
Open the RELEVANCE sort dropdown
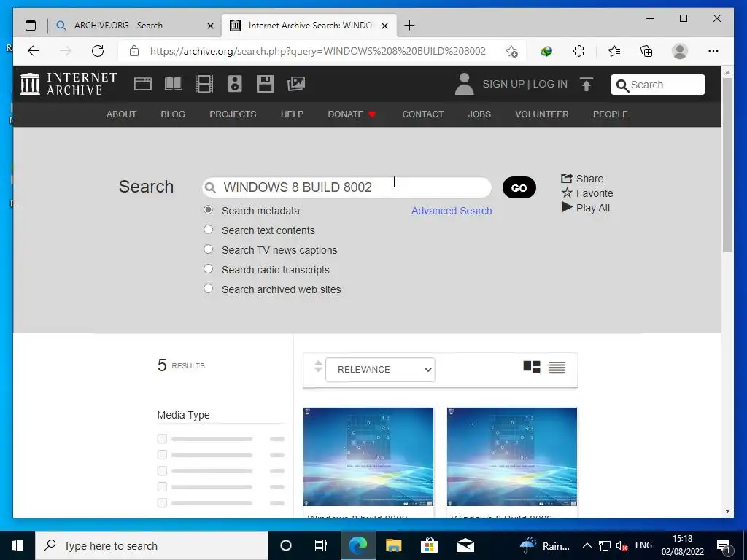380,370
